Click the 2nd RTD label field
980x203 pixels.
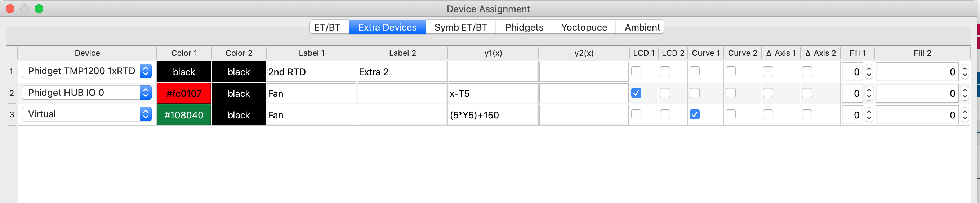click(311, 72)
